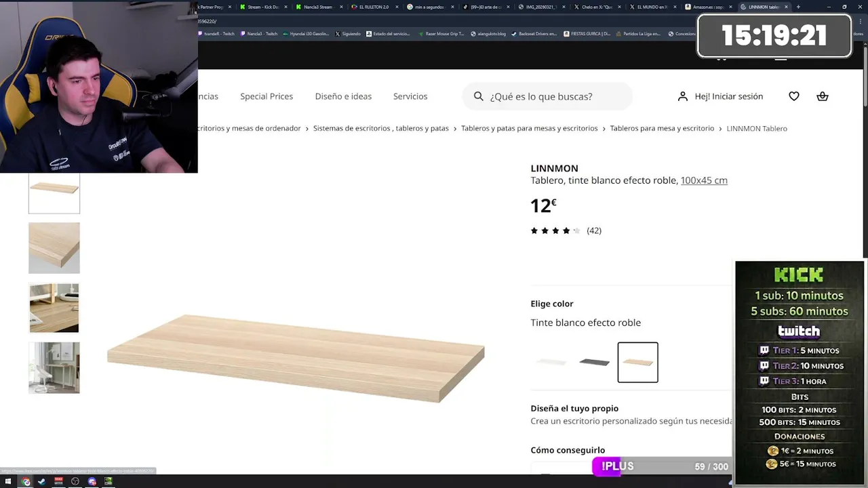Open the Special Prices menu

click(267, 96)
